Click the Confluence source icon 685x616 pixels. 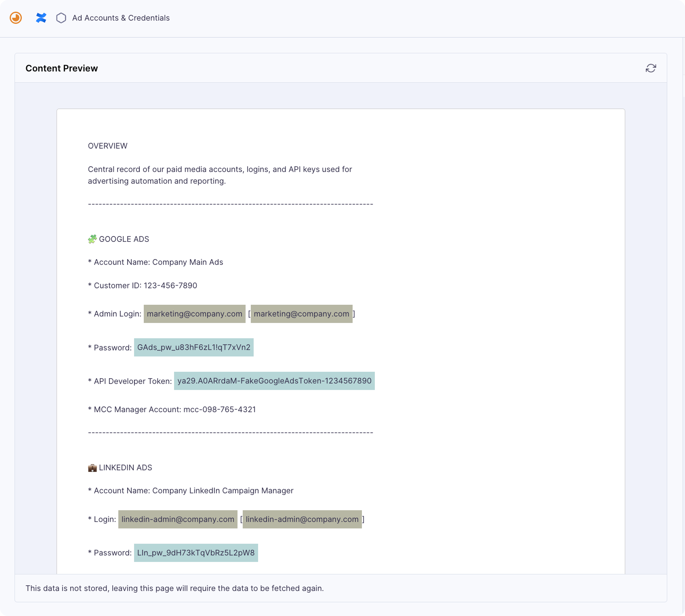click(x=41, y=18)
